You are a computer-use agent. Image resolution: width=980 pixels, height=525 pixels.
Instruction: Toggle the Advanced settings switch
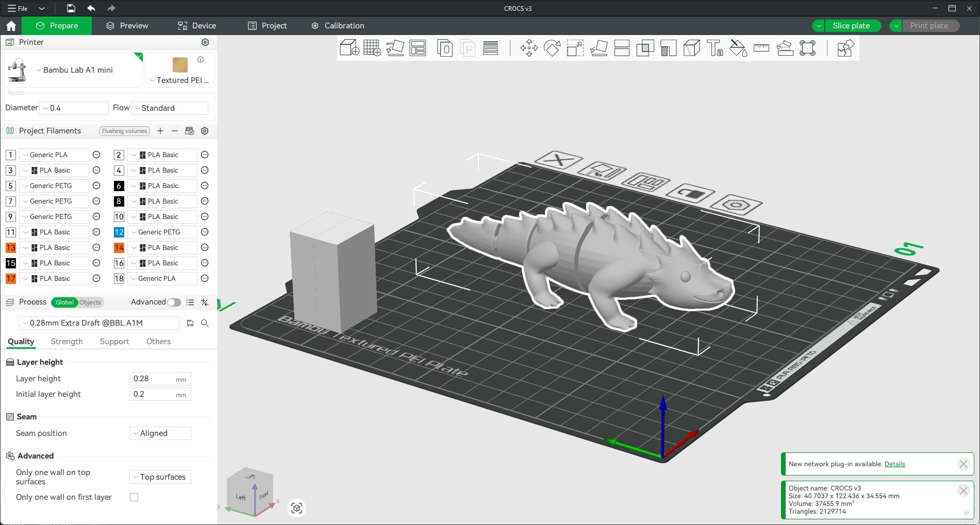pos(174,302)
